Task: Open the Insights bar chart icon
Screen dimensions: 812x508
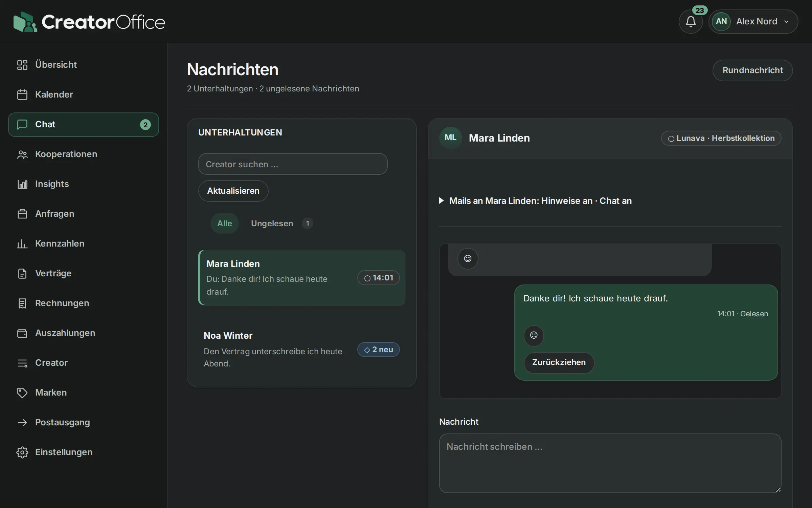Action: 22,184
